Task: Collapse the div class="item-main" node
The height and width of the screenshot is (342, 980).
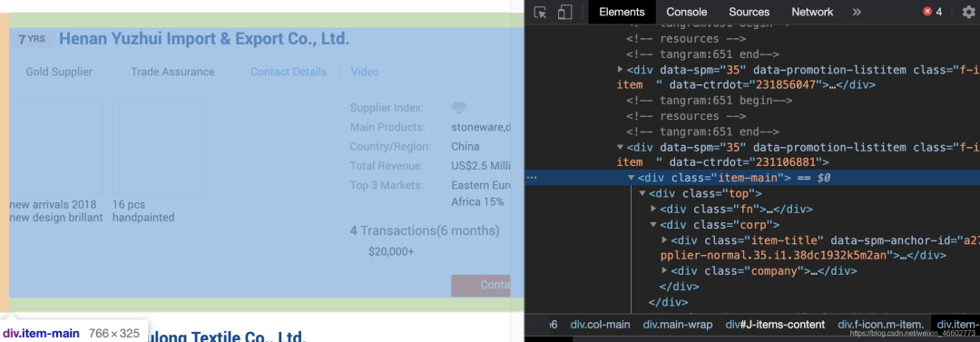Action: 632,178
